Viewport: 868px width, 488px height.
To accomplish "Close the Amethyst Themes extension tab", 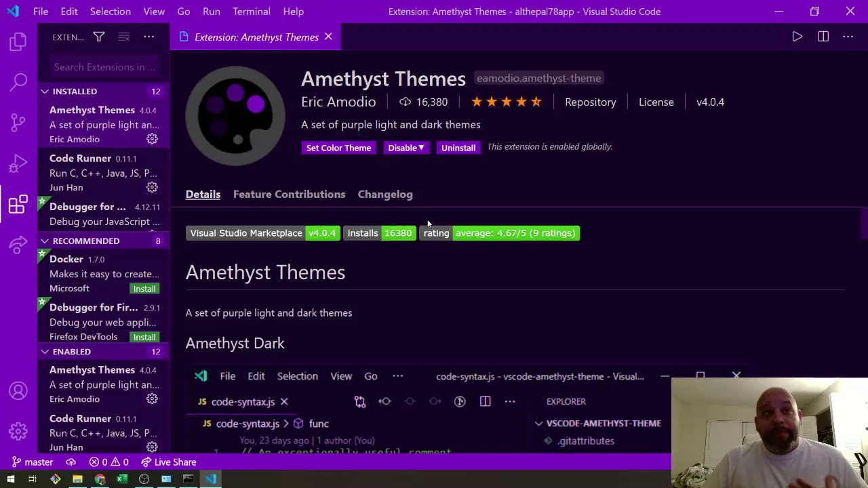I will pos(328,37).
